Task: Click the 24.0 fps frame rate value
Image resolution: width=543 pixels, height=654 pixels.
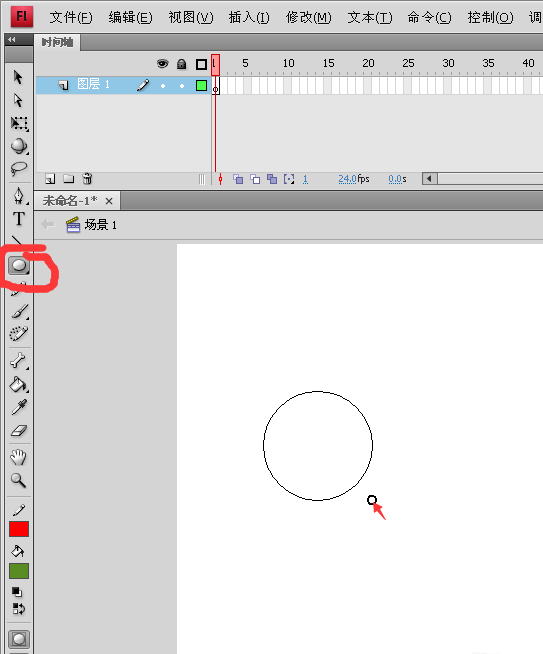Action: 347,179
